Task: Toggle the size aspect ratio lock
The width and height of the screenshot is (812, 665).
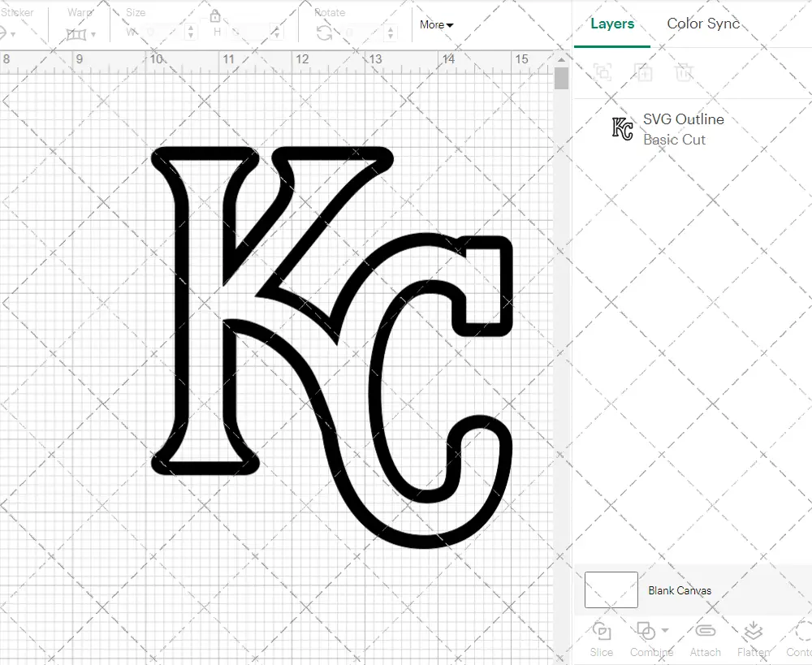Action: tap(215, 16)
